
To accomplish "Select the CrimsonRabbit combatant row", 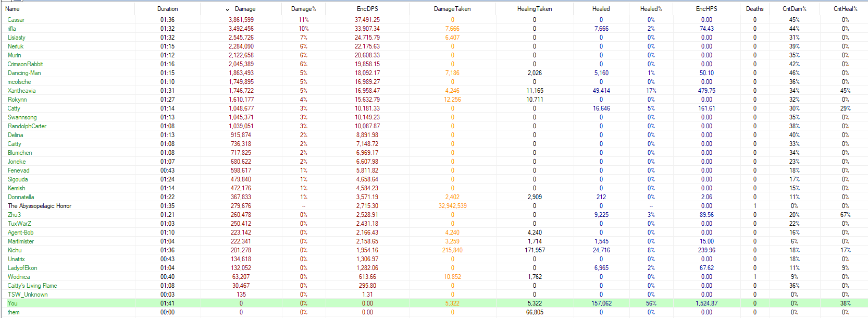I will point(25,64).
